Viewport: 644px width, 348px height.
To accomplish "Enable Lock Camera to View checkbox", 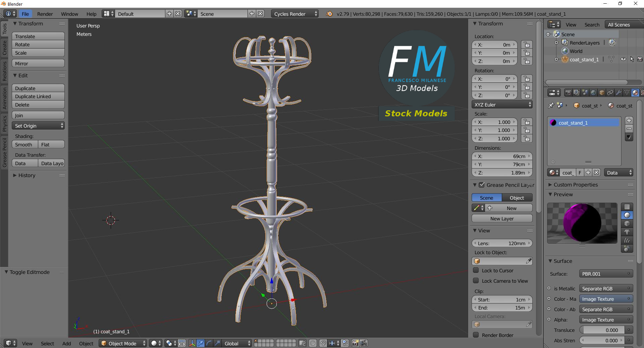I will coord(476,281).
